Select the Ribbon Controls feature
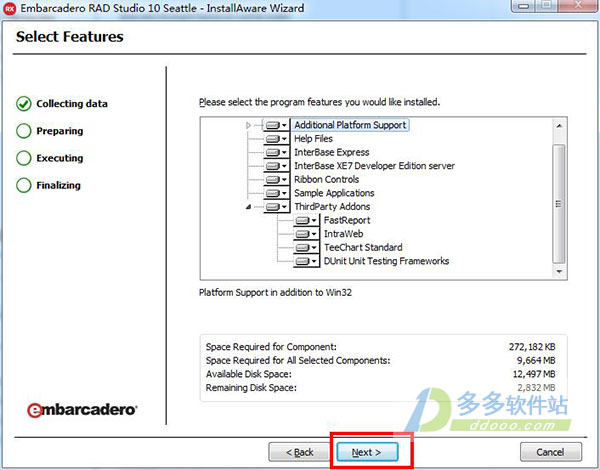The image size is (600, 470). point(326,180)
